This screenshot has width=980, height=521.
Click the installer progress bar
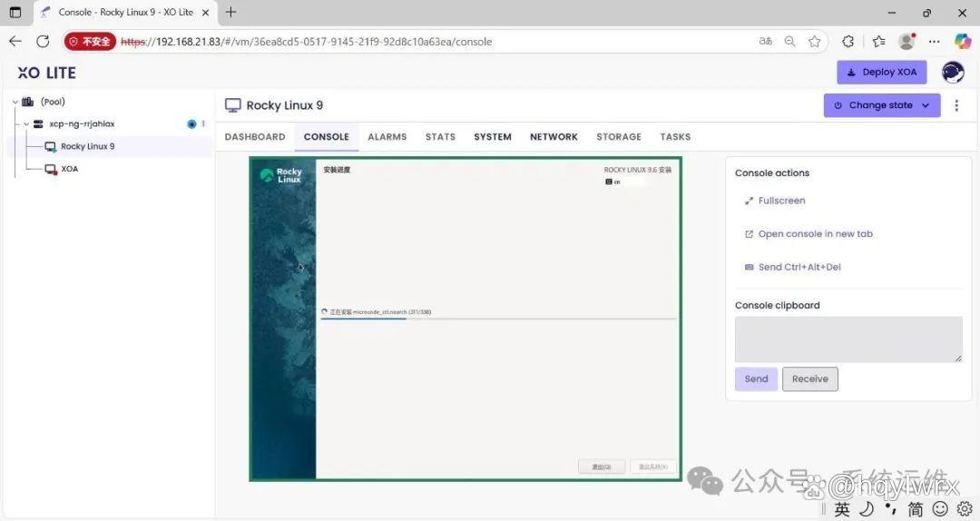498,319
